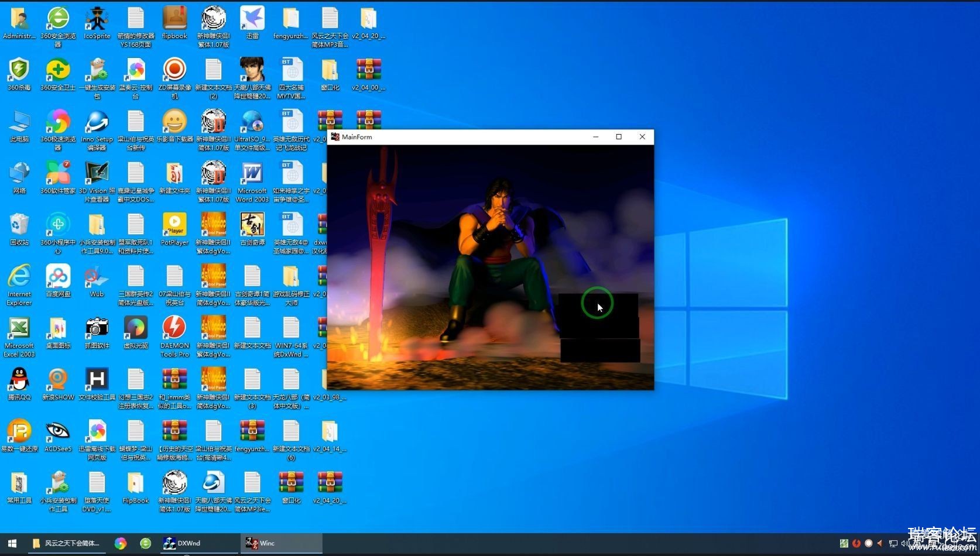Open 天龙八部天佛降世 game shortcut
Viewport: 980px width, 556px height.
[x=252, y=78]
